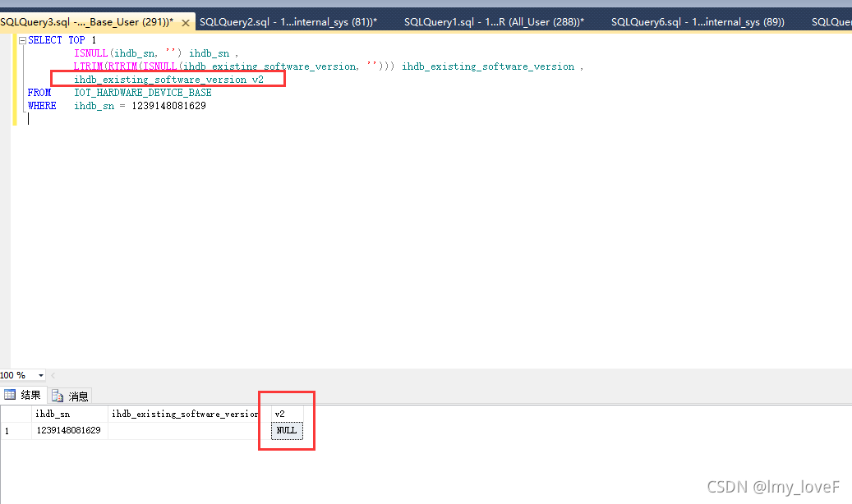Image resolution: width=852 pixels, height=504 pixels.
Task: Click the results grid icon beside 结果
Action: 8,395
